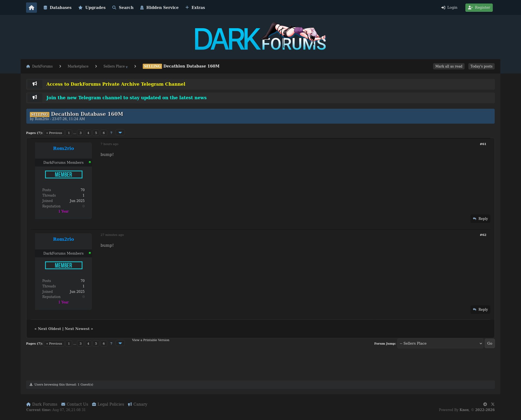Image resolution: width=521 pixels, height=420 pixels.
Task: Open Private Archive Telegram Channel announcement
Action: [116, 84]
